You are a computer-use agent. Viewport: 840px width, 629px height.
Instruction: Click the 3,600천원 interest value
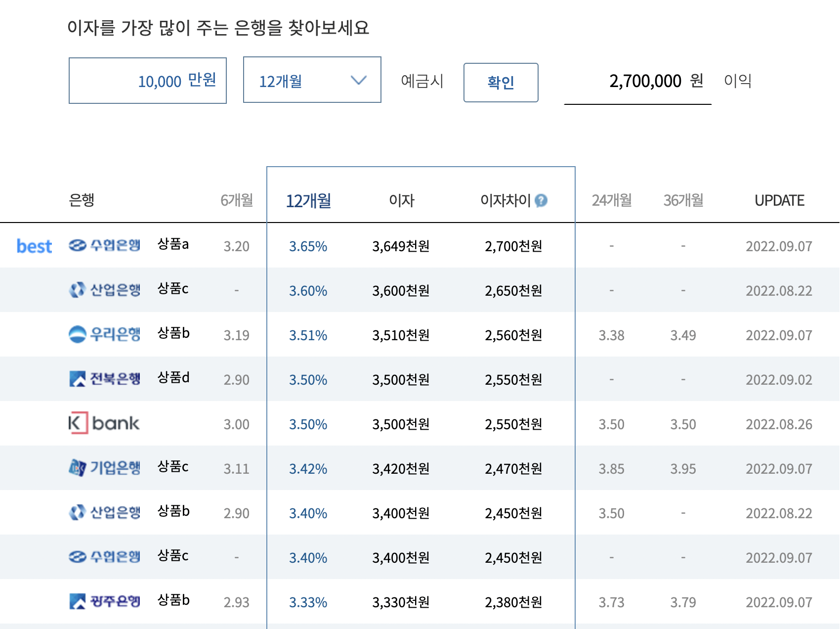point(401,291)
